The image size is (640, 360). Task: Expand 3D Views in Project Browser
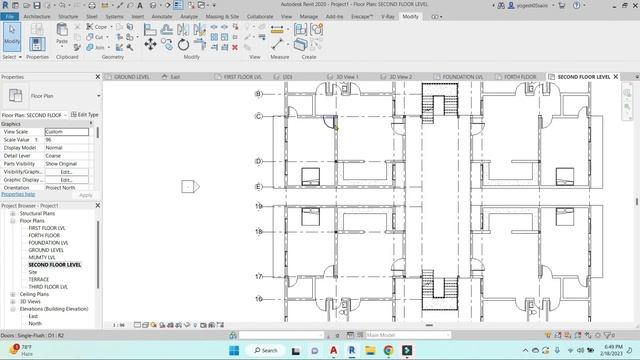click(13, 302)
